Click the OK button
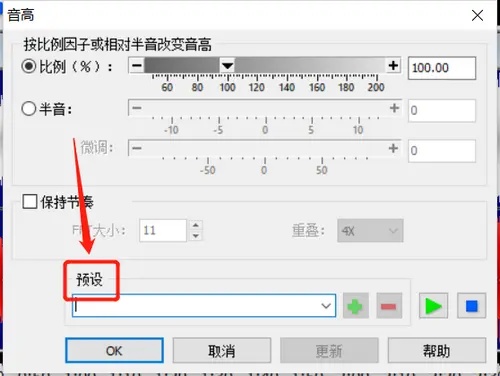Image resolution: width=500 pixels, height=376 pixels. 114,350
